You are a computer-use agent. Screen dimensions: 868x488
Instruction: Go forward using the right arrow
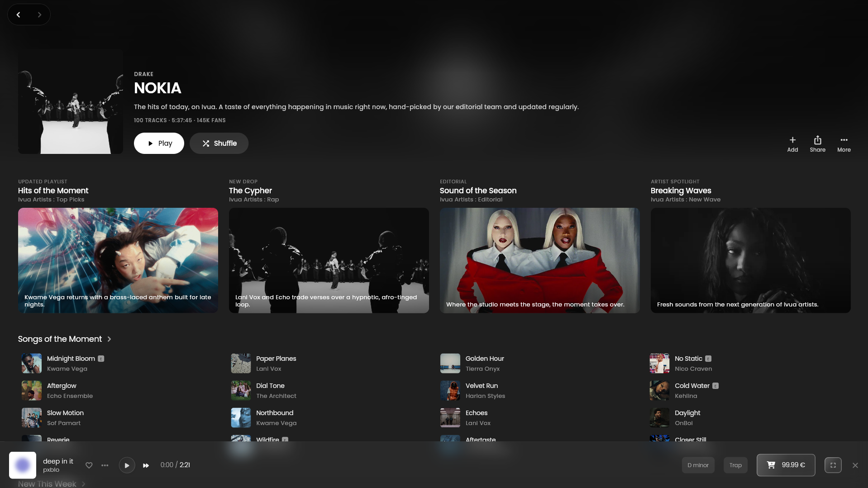click(39, 14)
